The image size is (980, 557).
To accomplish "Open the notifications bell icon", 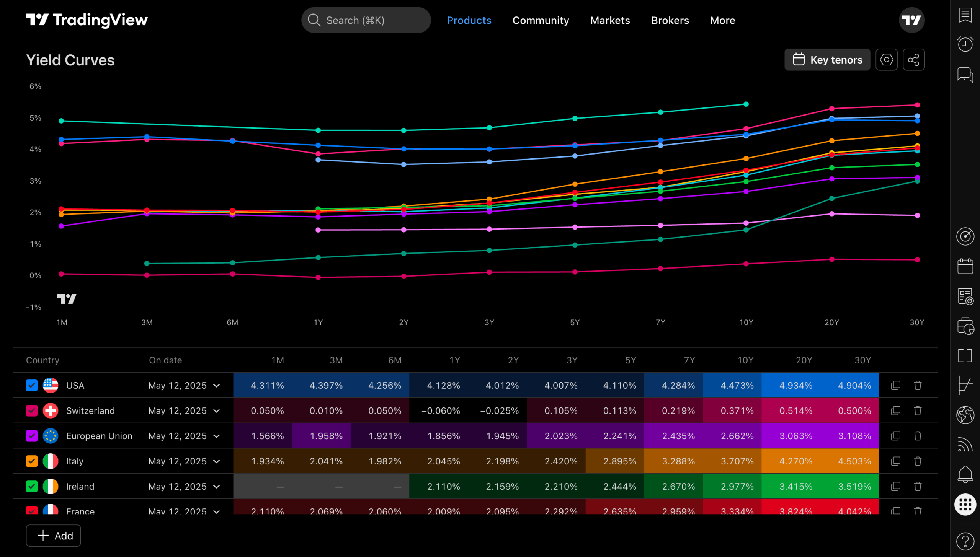I will 965,474.
